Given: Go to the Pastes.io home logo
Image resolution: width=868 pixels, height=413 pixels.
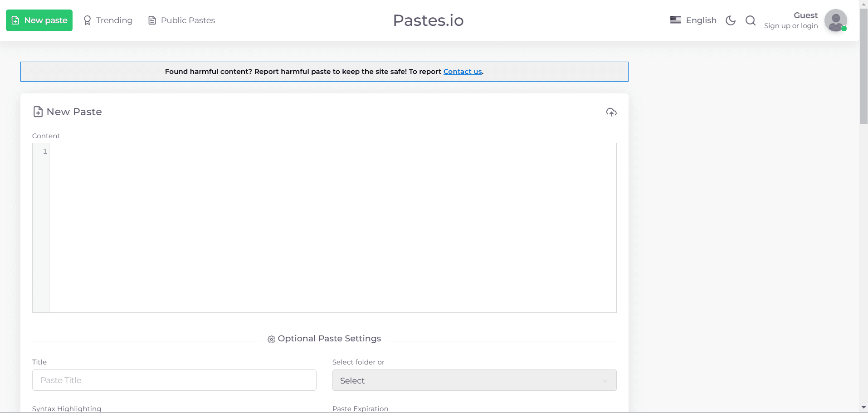Looking at the screenshot, I should (x=428, y=20).
